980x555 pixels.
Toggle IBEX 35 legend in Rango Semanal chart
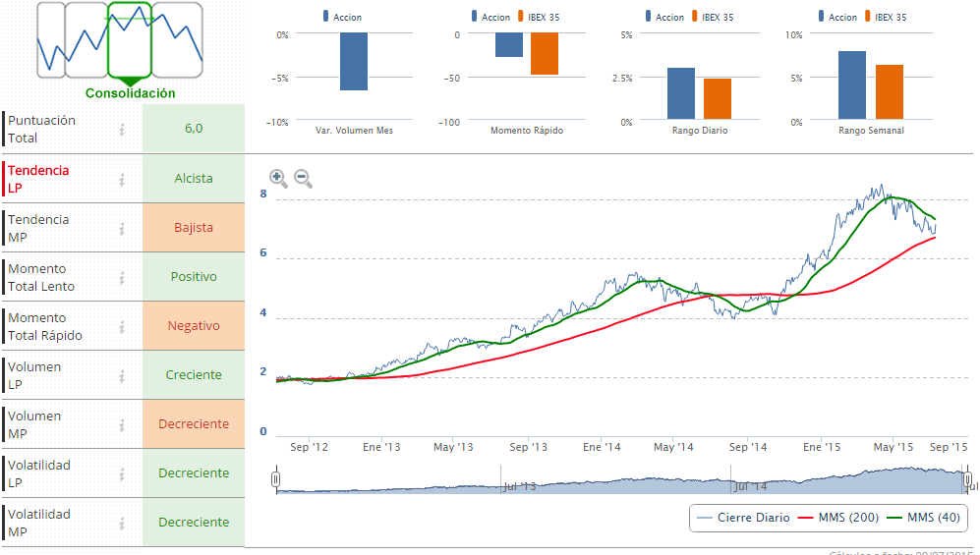pos(886,17)
